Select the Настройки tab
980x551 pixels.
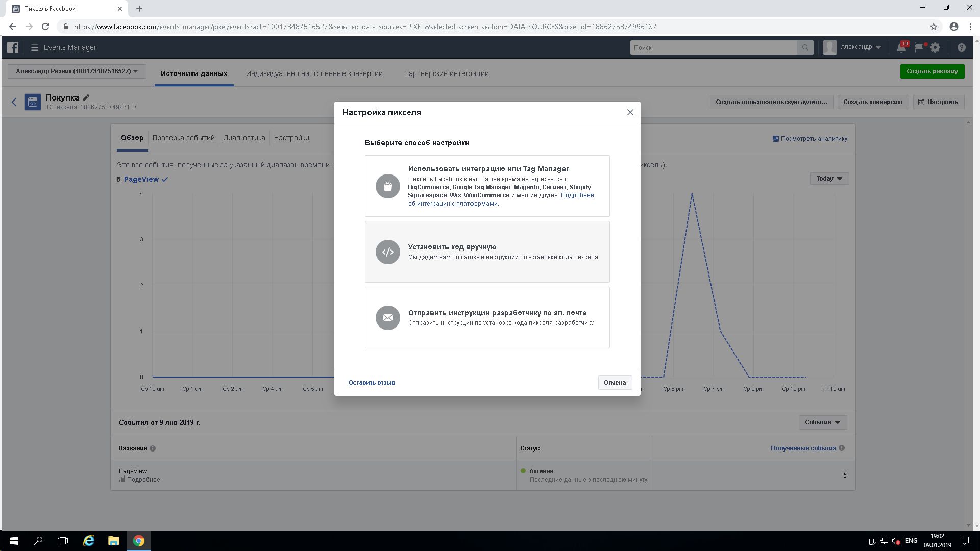click(x=291, y=138)
